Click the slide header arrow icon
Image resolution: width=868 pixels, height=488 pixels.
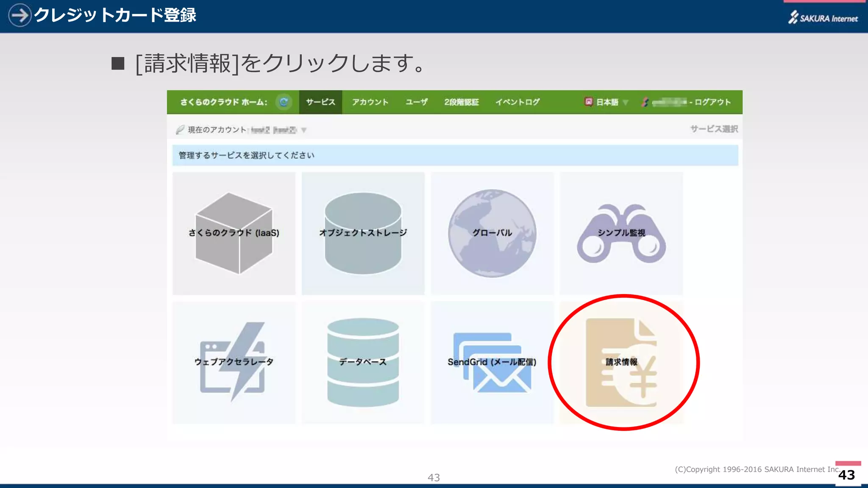19,15
